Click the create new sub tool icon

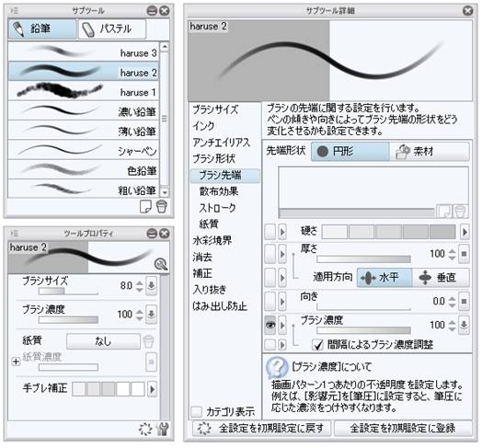pos(145,207)
